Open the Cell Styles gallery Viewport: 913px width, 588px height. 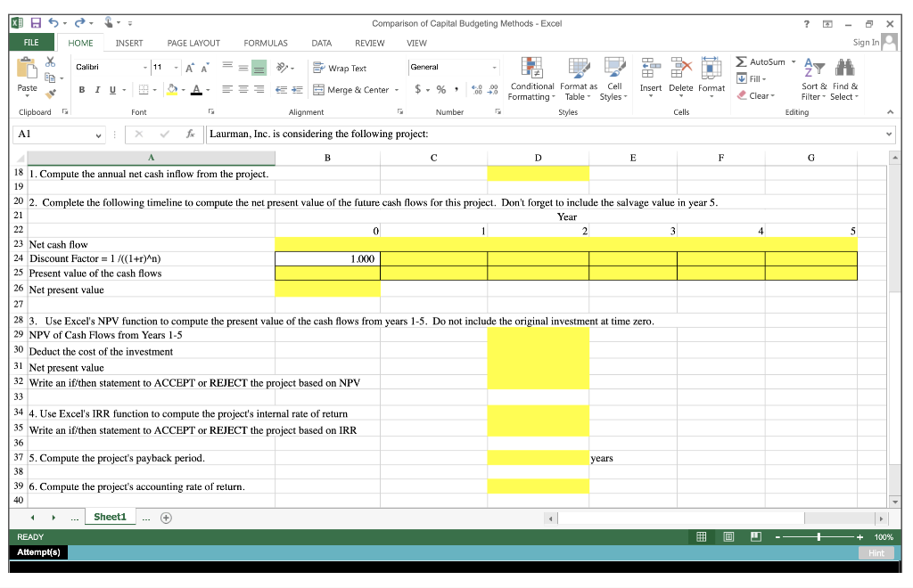click(x=614, y=79)
